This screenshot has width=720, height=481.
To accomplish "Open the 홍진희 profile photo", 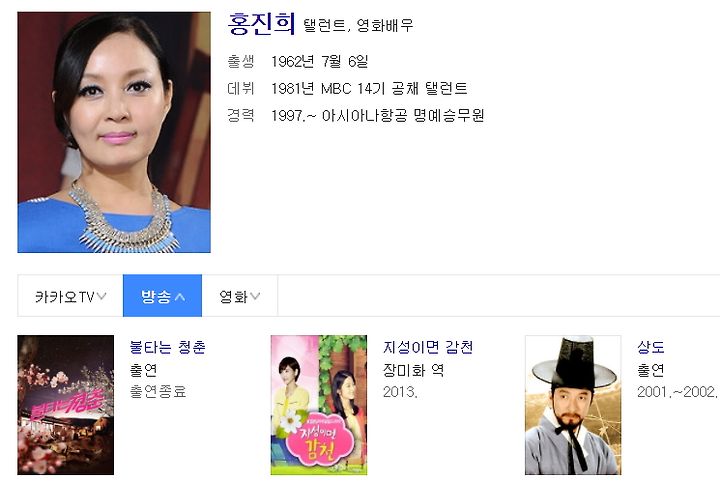I will tap(114, 132).
